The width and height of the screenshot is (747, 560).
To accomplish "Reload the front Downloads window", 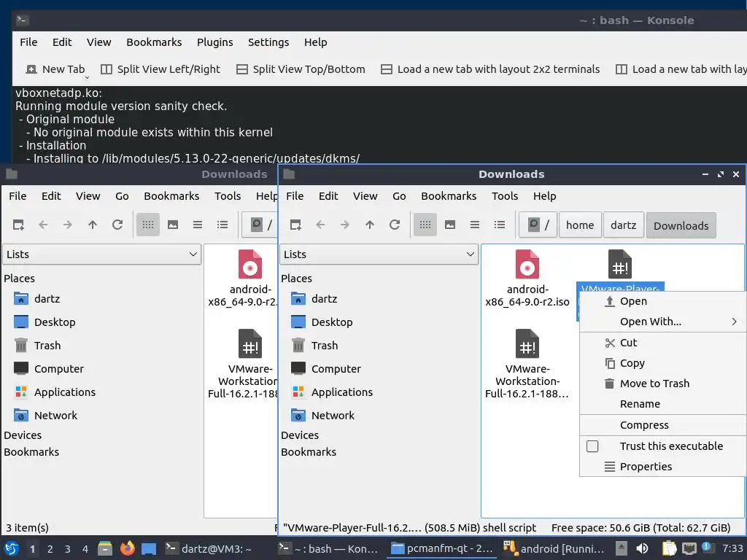I will point(395,225).
